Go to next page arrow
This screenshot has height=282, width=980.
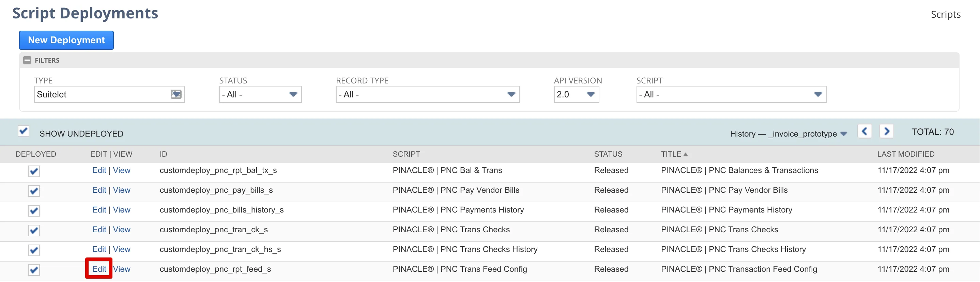coord(886,131)
